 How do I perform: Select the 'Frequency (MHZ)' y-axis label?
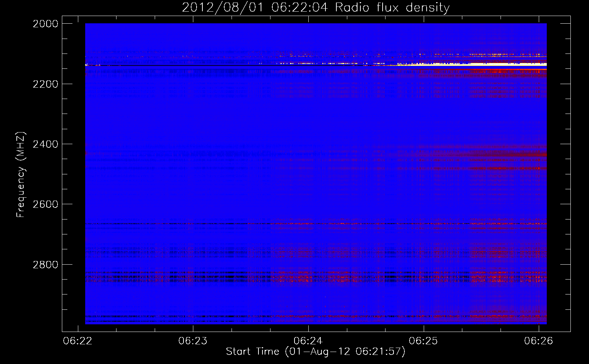click(21, 175)
